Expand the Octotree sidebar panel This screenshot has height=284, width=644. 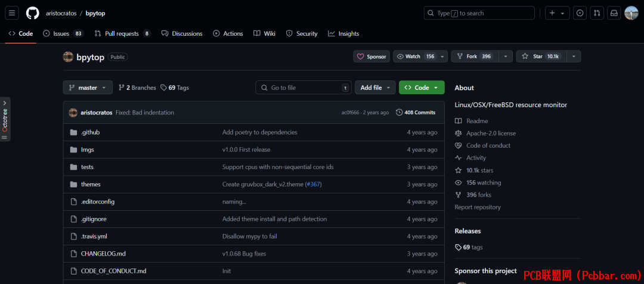(5, 119)
